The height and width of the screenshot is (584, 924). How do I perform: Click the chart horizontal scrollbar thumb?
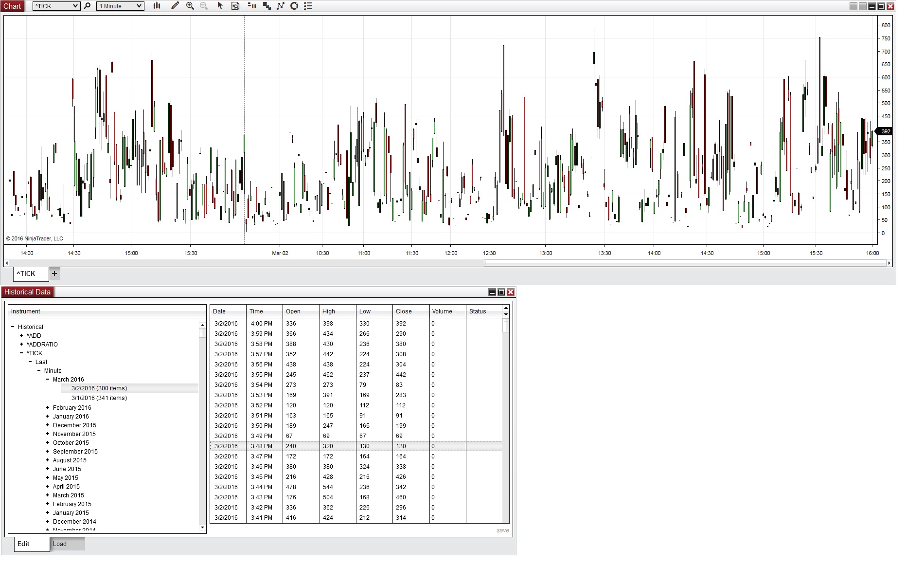[x=685, y=263]
